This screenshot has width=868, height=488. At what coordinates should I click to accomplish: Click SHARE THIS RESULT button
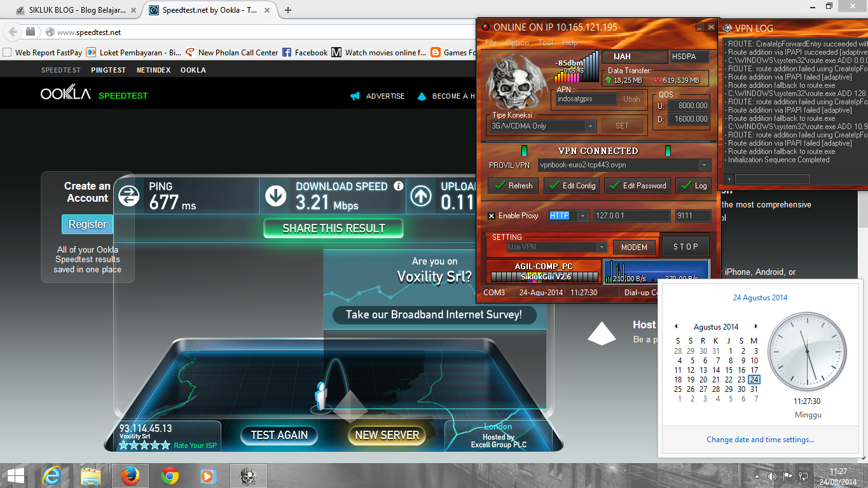tap(334, 228)
